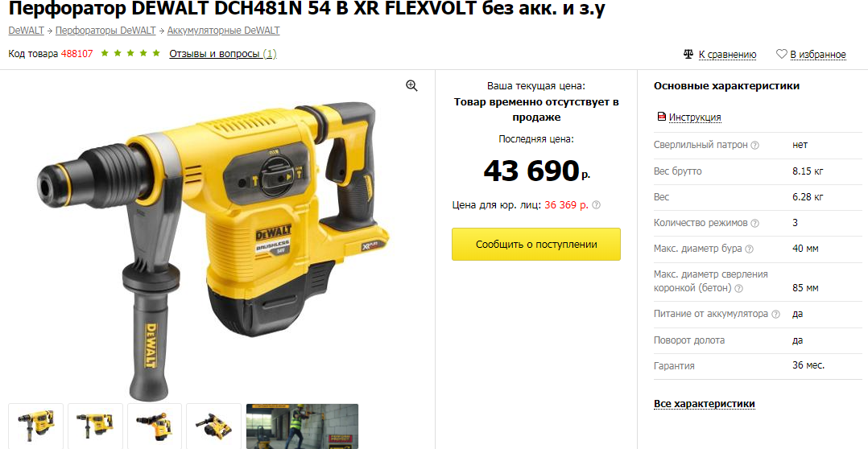
Task: Click help icon next to legal entity price
Action: coord(596,205)
